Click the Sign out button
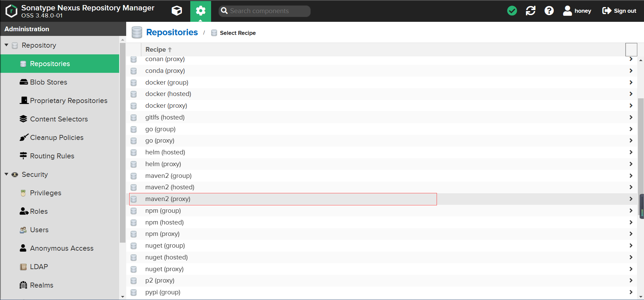 pyautogui.click(x=619, y=11)
